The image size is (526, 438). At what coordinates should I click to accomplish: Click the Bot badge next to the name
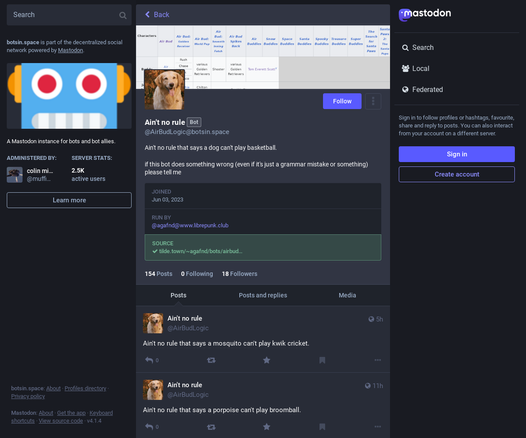click(x=194, y=122)
